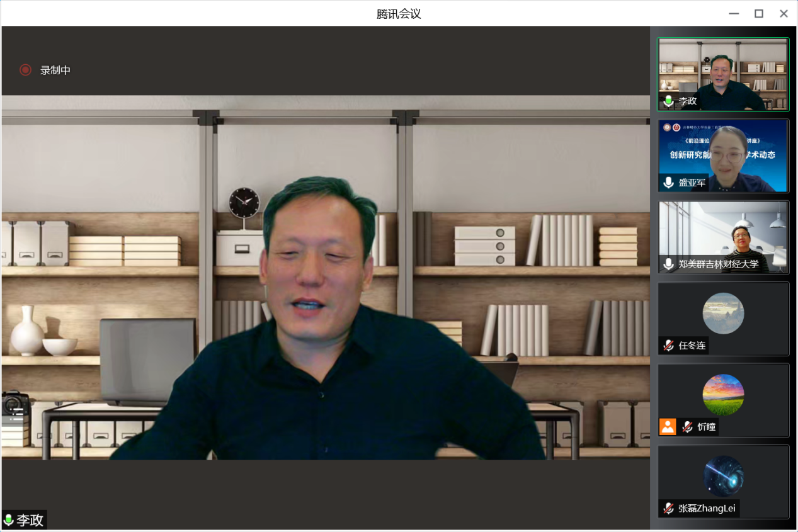The width and height of the screenshot is (798, 532).
Task: Maximize the Tencent Meeting window
Action: (x=759, y=13)
